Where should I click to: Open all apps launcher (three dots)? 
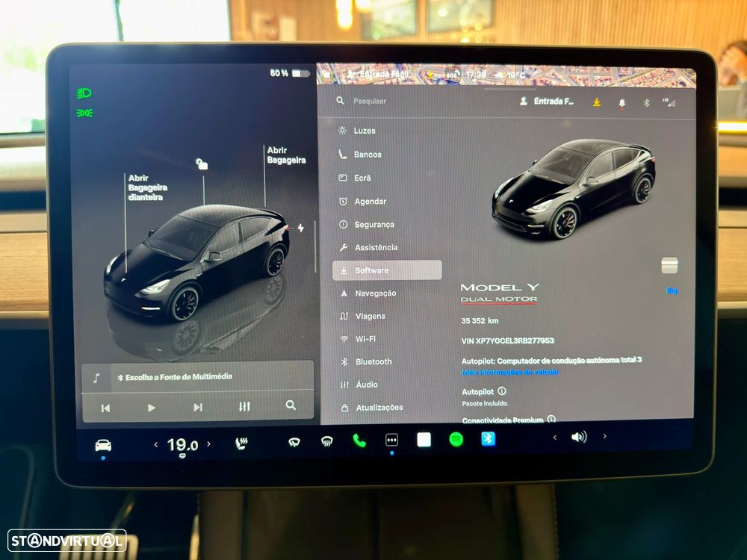[x=391, y=440]
